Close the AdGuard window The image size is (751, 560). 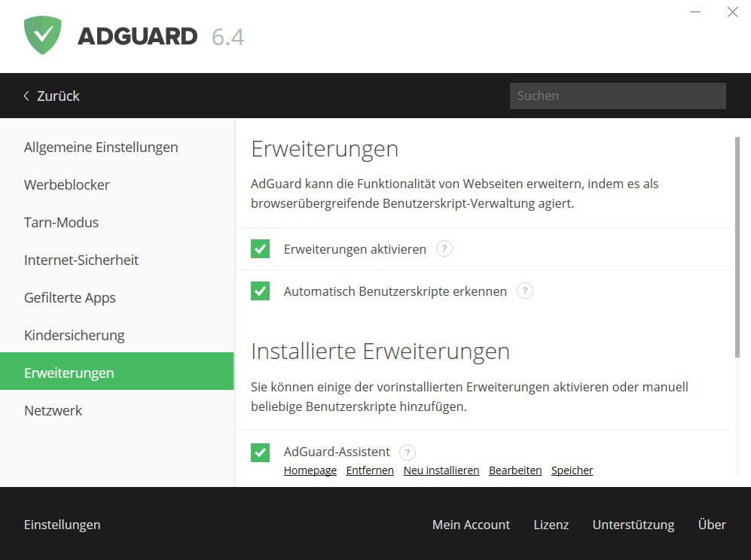(x=732, y=12)
